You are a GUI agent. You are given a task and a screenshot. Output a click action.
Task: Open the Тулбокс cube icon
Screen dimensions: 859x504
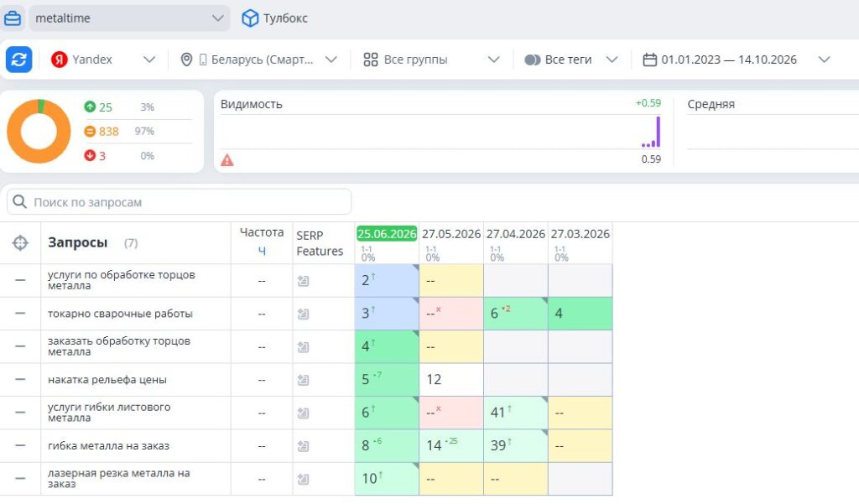coord(250,18)
